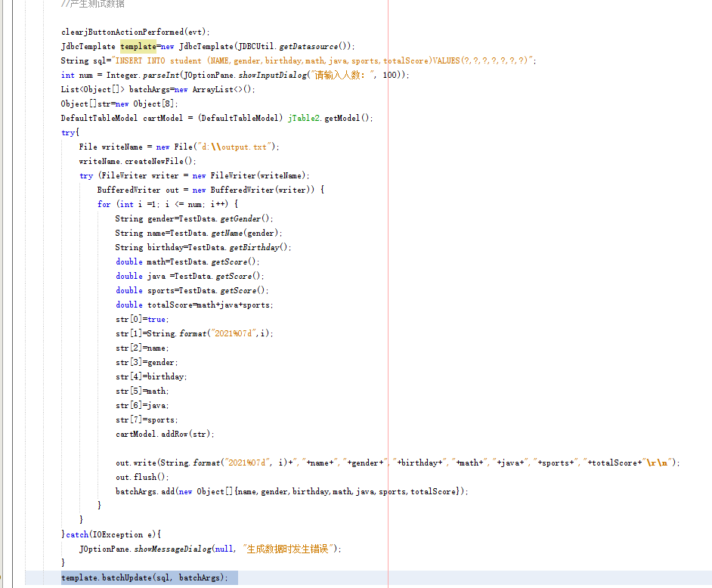Screen dimensions: 712x588
Task: Click JDBCUtil.getDatasource() call
Action: point(293,46)
